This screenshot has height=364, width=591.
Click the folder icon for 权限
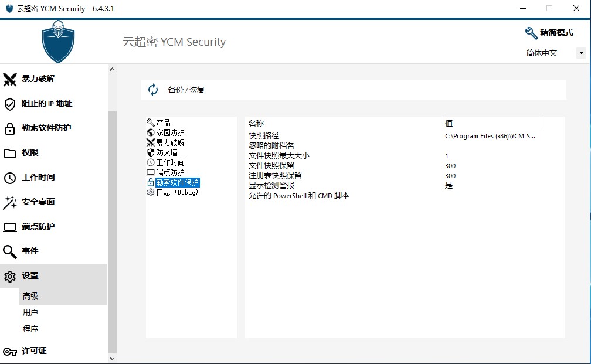(10, 154)
